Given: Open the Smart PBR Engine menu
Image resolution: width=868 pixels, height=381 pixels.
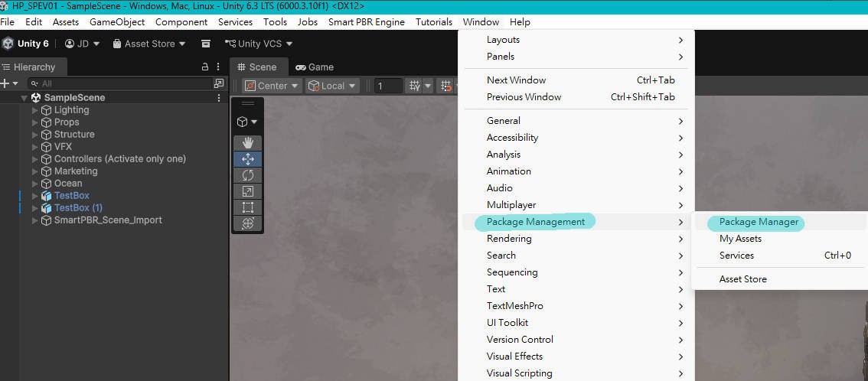Looking at the screenshot, I should pyautogui.click(x=367, y=22).
